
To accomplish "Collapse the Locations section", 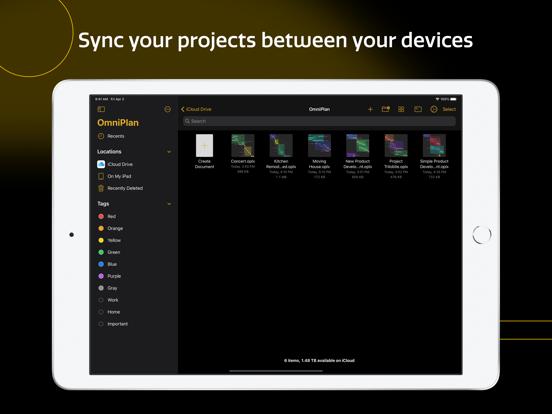I will coord(169,152).
